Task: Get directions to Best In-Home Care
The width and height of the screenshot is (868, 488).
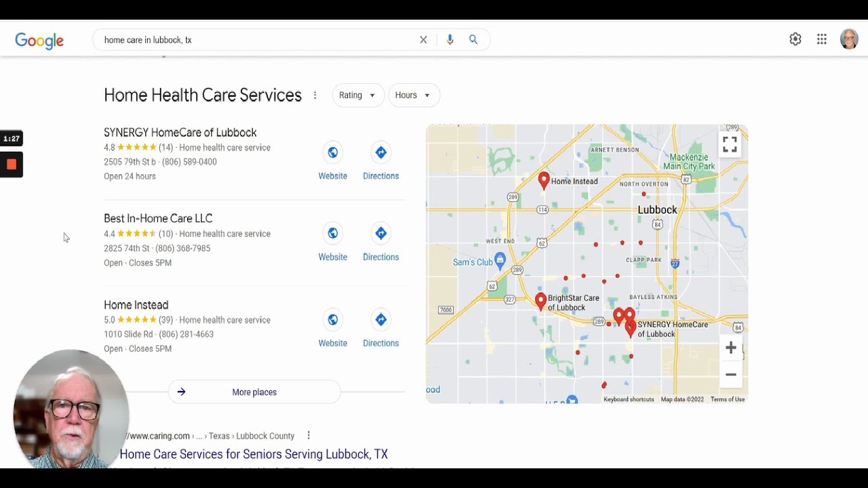Action: [x=380, y=234]
